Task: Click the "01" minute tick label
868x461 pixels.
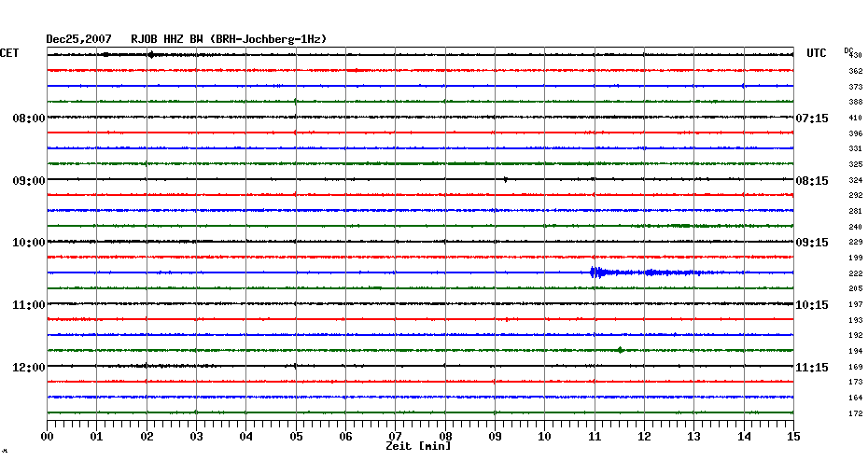Action: [x=97, y=437]
